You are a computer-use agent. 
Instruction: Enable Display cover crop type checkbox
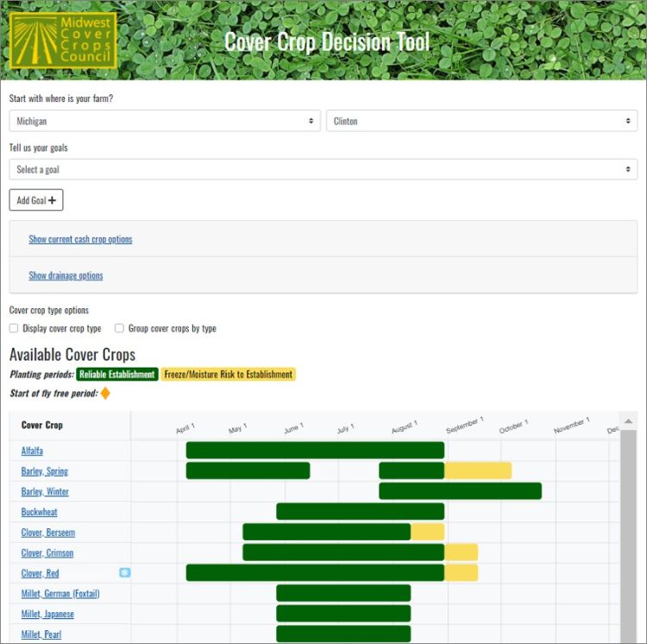click(14, 328)
